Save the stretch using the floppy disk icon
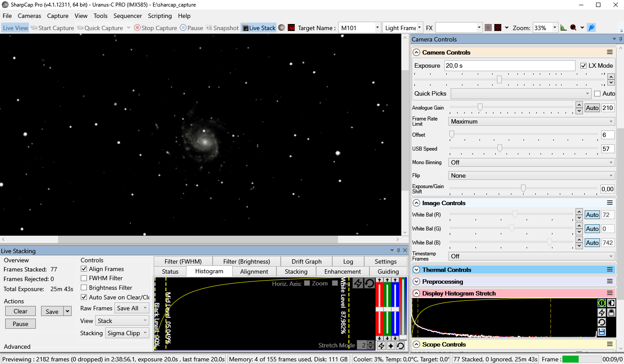This screenshot has width=624, height=364. (602, 332)
